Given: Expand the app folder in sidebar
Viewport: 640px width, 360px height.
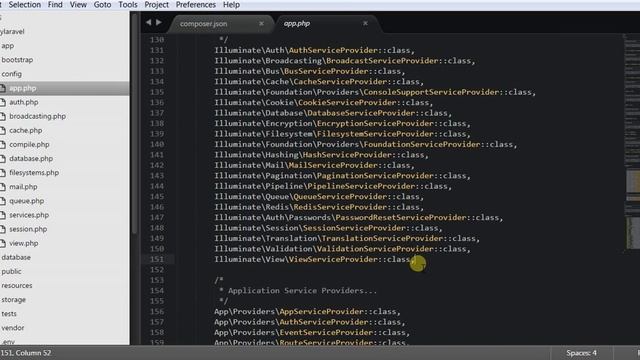Looking at the screenshot, I should (8, 46).
